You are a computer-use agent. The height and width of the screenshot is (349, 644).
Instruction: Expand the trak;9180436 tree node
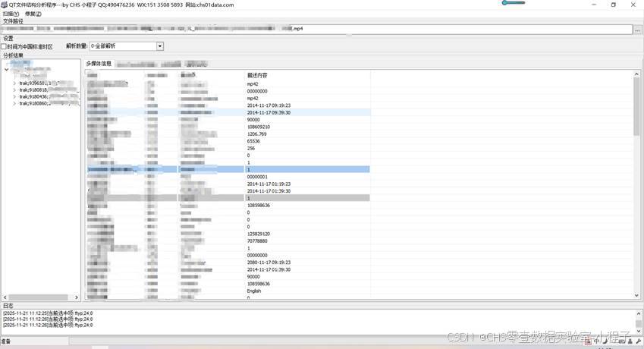click(14, 97)
